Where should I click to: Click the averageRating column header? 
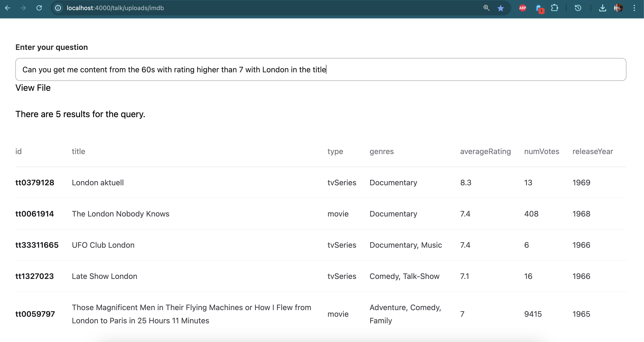(485, 151)
